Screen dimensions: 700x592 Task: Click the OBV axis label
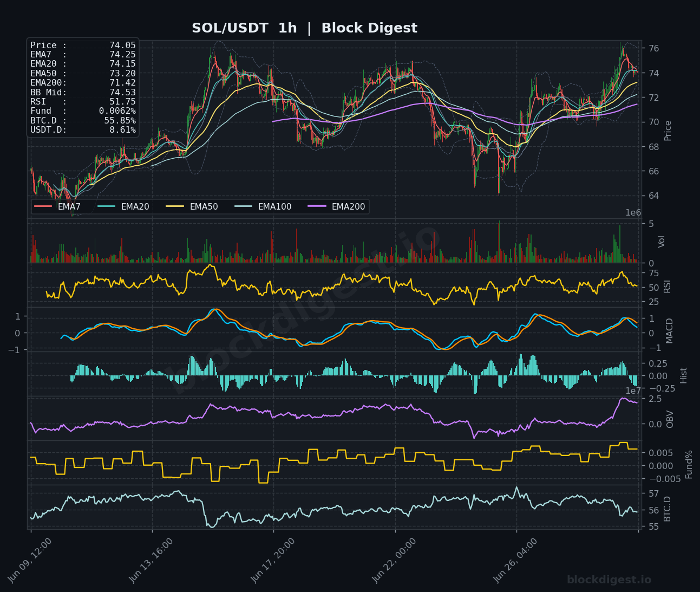point(670,419)
